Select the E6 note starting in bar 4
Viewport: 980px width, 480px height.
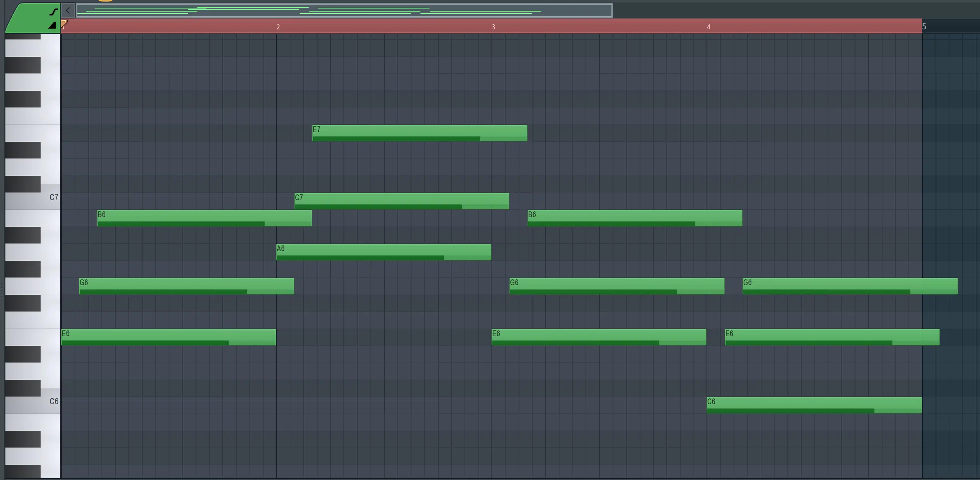tap(832, 337)
